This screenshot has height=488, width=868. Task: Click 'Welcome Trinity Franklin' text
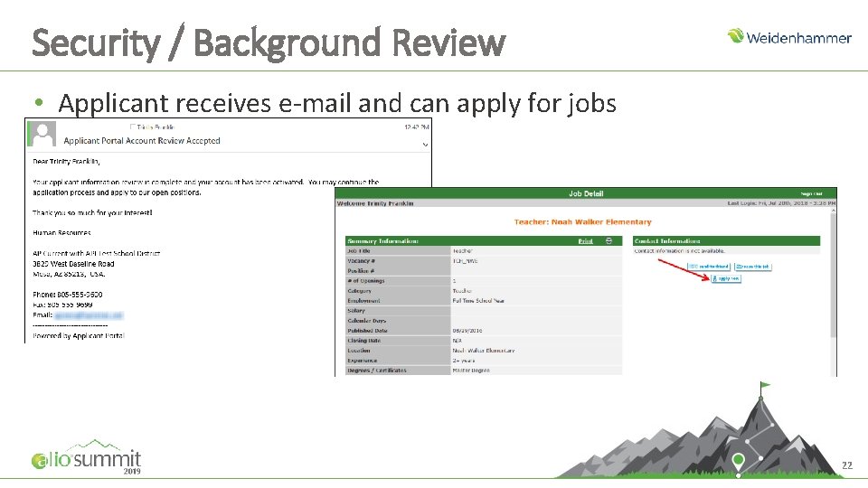pos(374,203)
